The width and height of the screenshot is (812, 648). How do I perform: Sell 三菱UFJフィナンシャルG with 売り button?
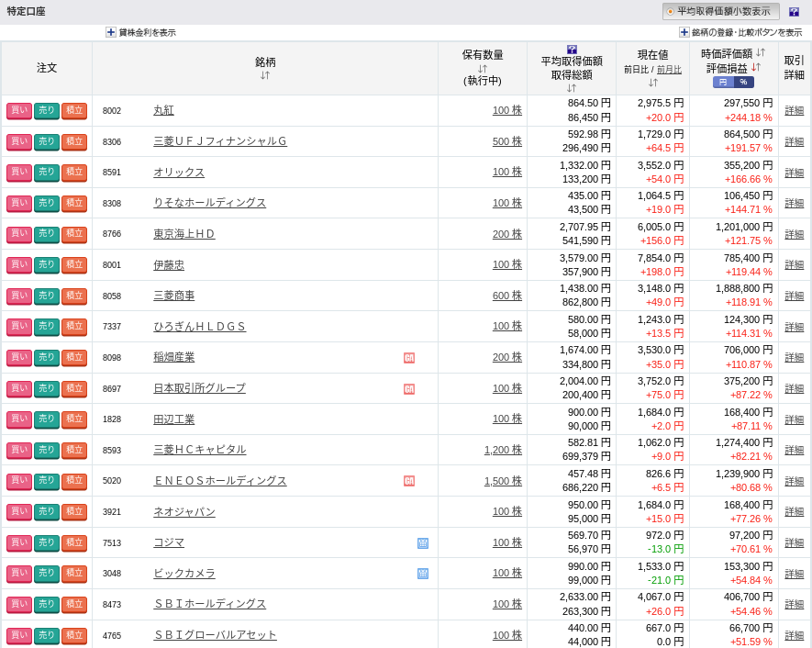[47, 141]
